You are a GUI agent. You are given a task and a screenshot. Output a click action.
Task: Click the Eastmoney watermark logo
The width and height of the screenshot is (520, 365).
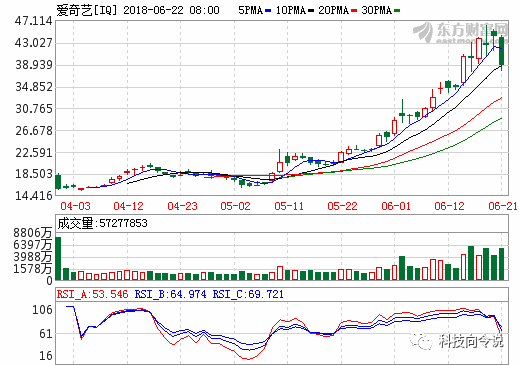(461, 33)
